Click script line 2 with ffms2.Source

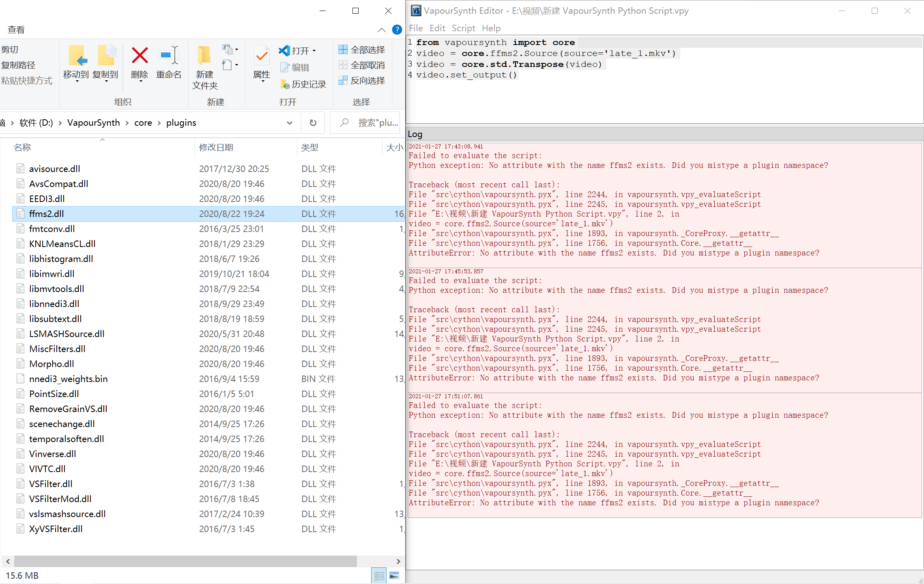546,53
